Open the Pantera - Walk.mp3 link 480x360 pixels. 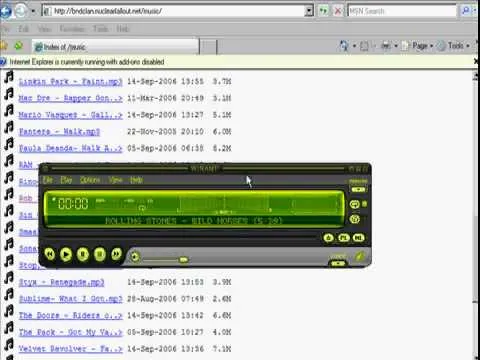pos(59,132)
